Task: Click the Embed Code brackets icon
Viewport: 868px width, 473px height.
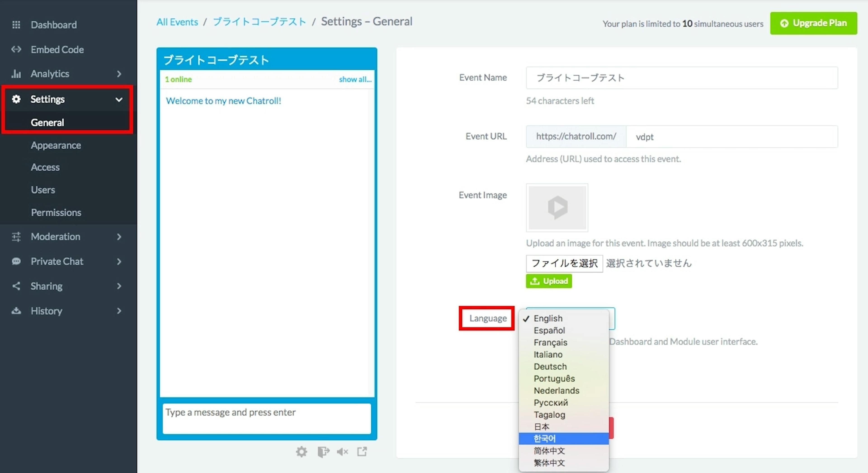Action: [x=16, y=49]
